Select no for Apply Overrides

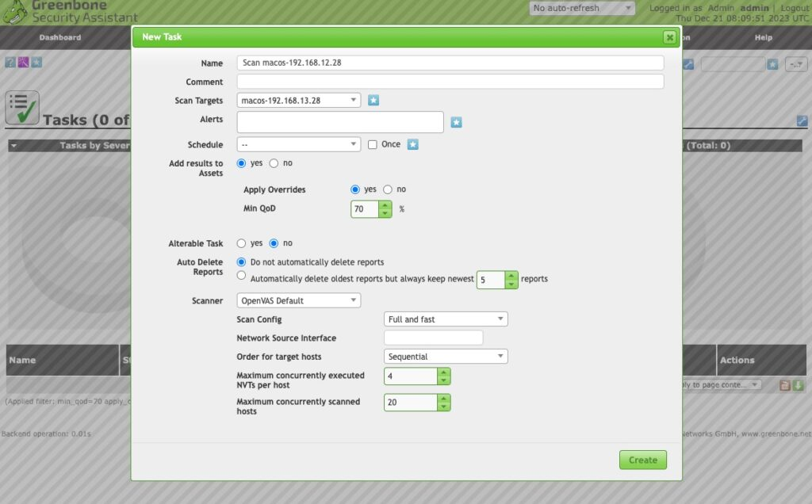click(388, 189)
